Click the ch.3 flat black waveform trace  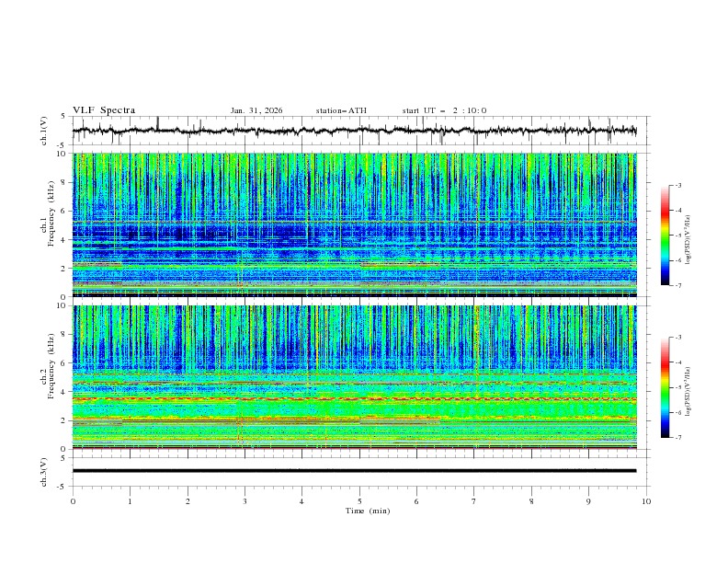click(x=354, y=471)
